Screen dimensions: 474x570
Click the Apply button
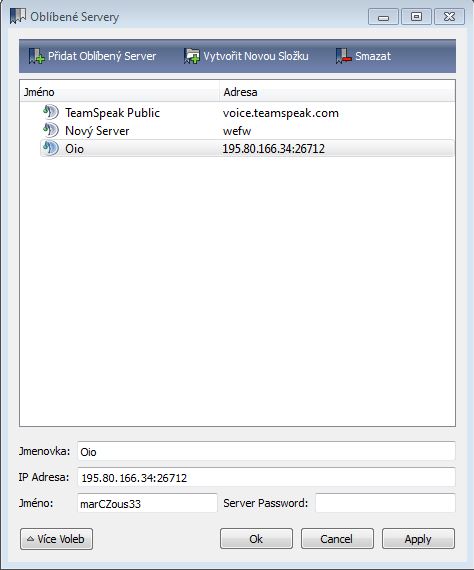[x=418, y=539]
